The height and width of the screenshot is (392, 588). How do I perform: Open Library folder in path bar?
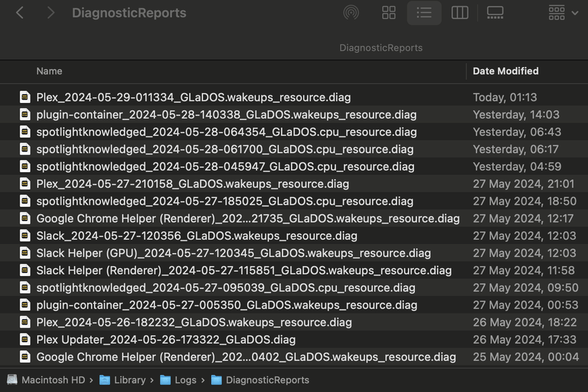coord(129,380)
